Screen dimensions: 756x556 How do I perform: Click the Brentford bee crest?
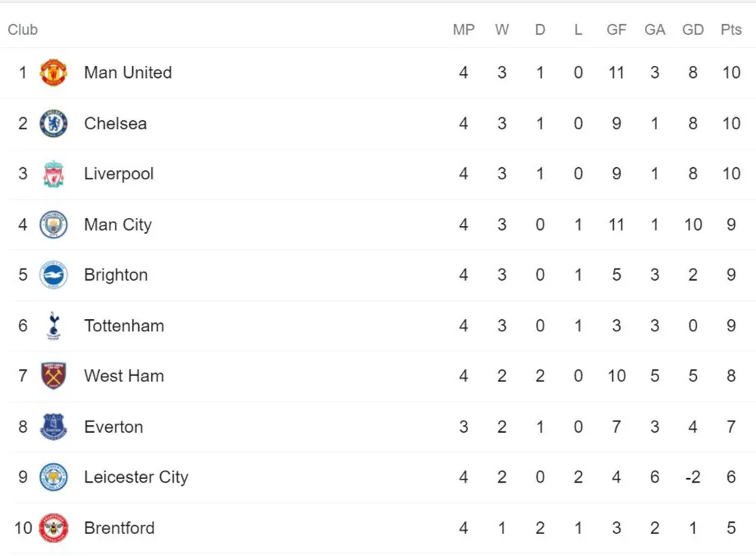[x=54, y=528]
